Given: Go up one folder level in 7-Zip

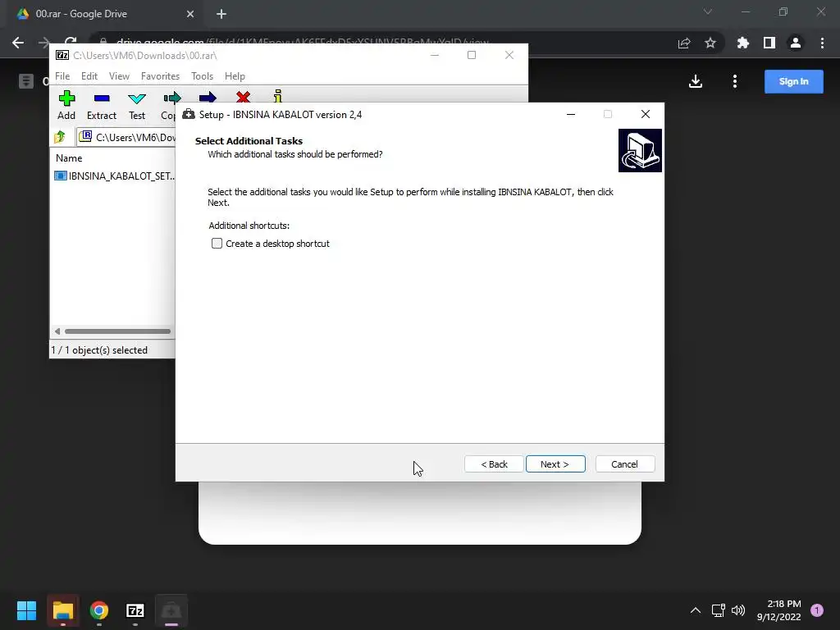Looking at the screenshot, I should 59,138.
